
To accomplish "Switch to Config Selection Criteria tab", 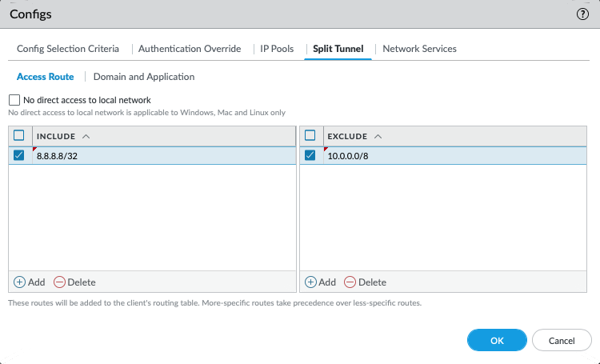I will (68, 49).
